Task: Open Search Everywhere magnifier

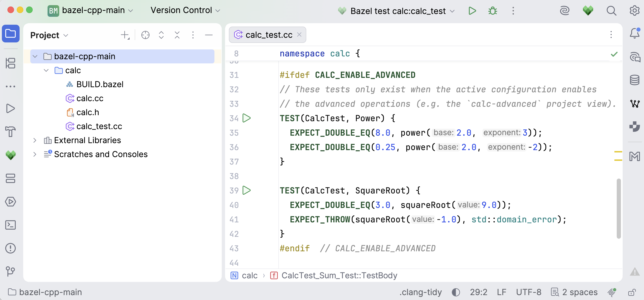Action: 612,11
